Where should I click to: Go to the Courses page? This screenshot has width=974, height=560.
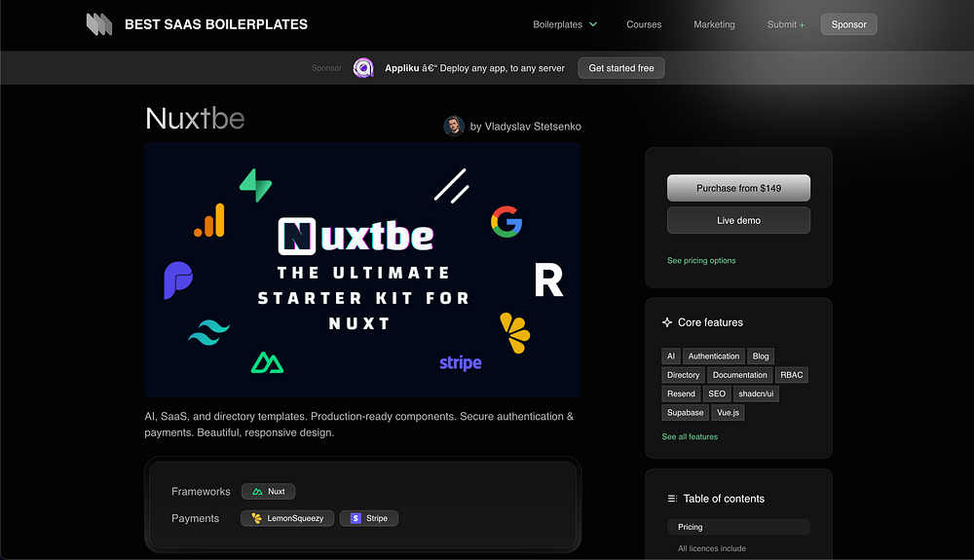pos(644,24)
